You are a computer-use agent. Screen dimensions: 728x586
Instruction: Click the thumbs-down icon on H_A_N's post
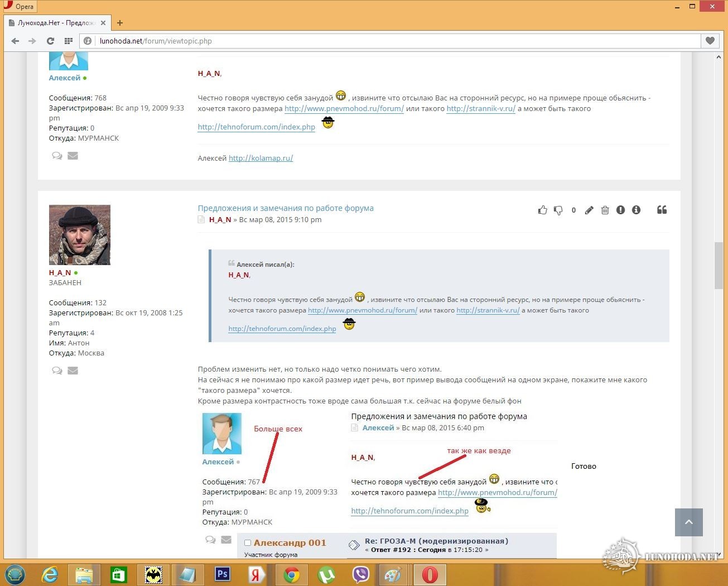coord(558,210)
